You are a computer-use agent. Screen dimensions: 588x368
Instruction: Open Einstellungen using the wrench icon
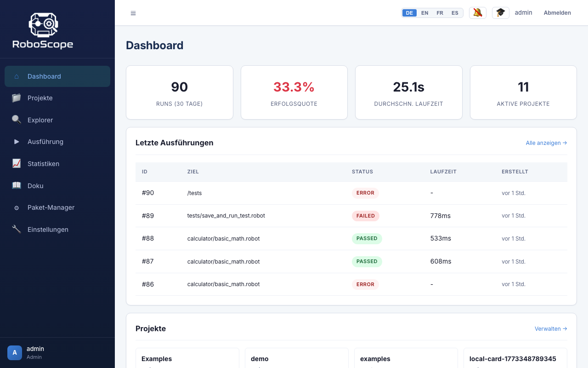pos(16,229)
